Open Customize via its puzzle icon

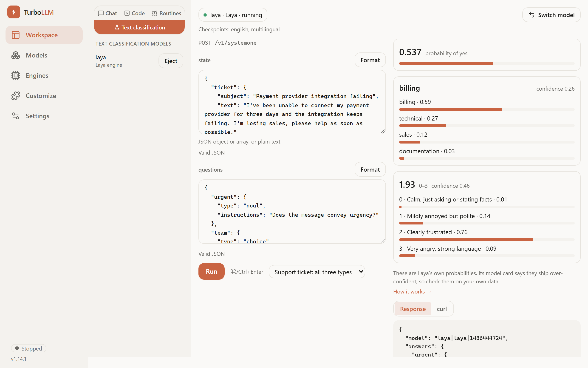click(16, 96)
